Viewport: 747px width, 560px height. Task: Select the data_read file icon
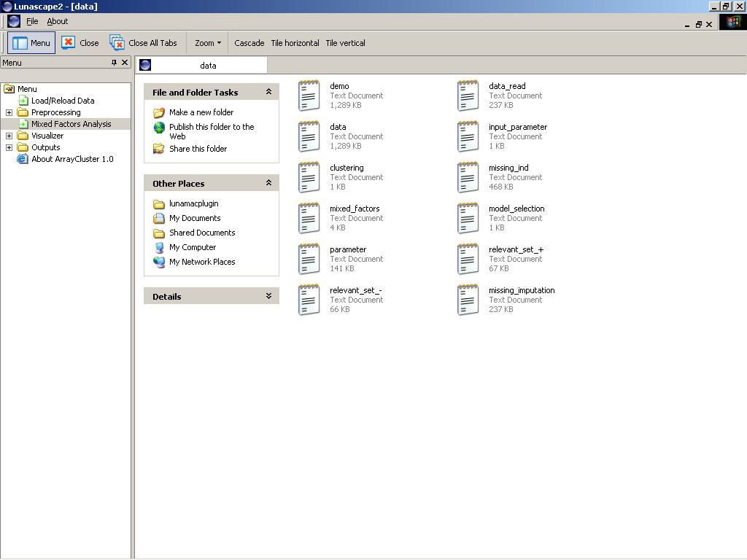tap(468, 96)
